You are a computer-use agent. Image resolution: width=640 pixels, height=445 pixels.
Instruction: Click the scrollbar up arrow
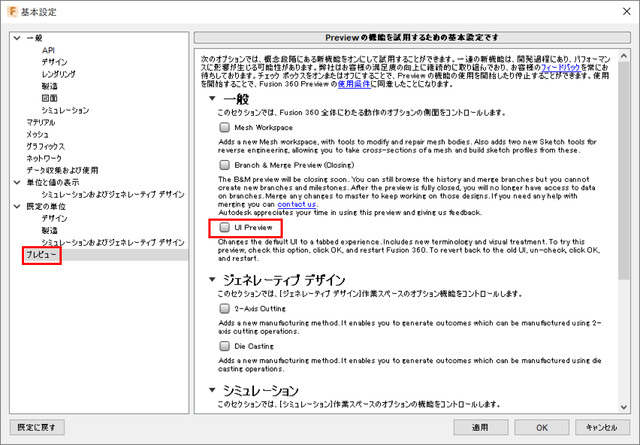point(624,56)
